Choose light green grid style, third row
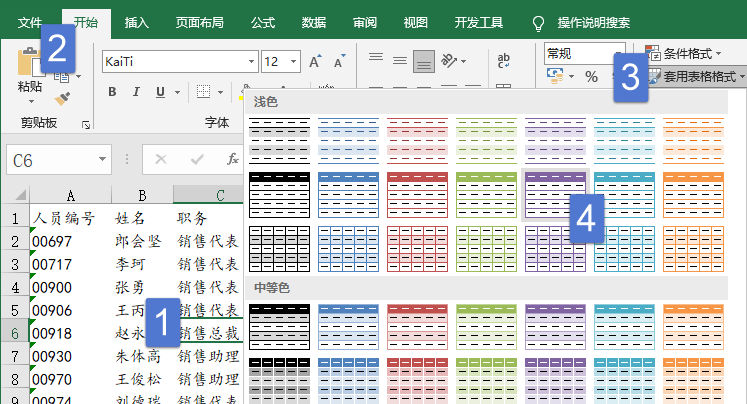This screenshot has width=747, height=404. pyautogui.click(x=486, y=249)
